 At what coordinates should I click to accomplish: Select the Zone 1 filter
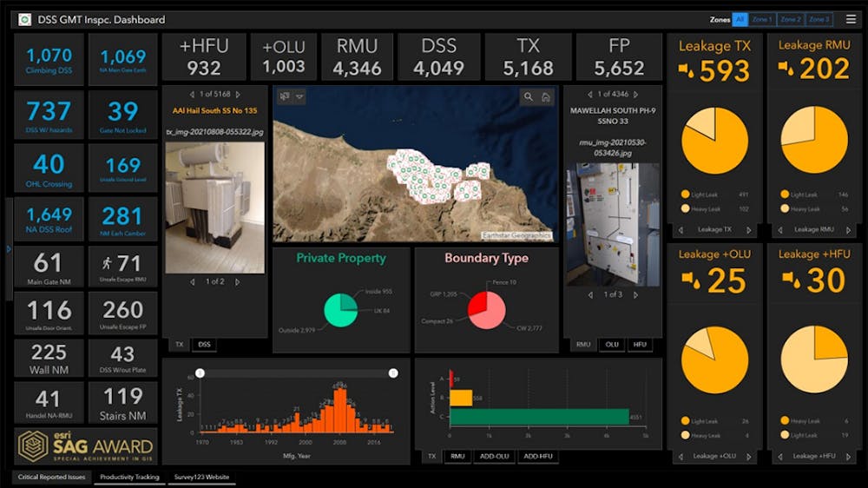click(762, 19)
